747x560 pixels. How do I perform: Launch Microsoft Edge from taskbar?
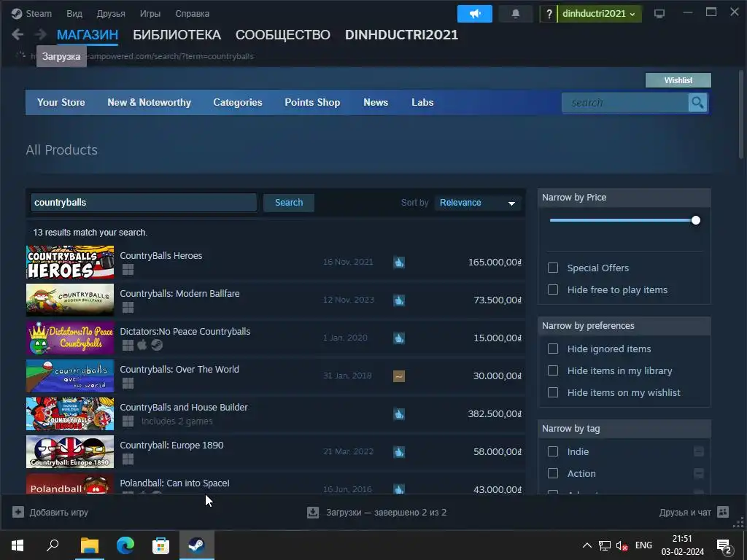(125, 545)
